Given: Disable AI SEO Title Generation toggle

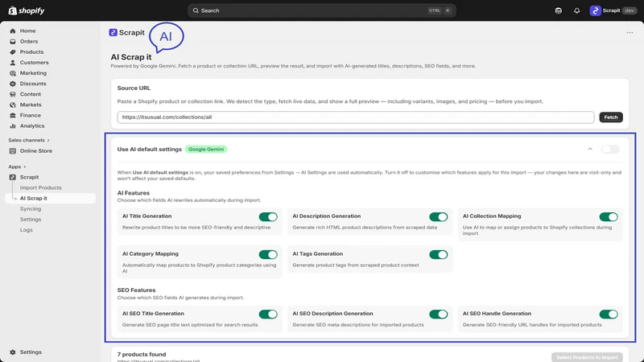Looking at the screenshot, I should (268, 315).
